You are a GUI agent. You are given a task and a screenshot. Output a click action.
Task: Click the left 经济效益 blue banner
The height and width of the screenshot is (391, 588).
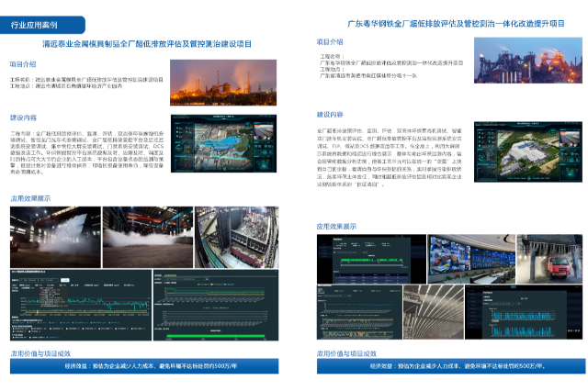point(147,366)
